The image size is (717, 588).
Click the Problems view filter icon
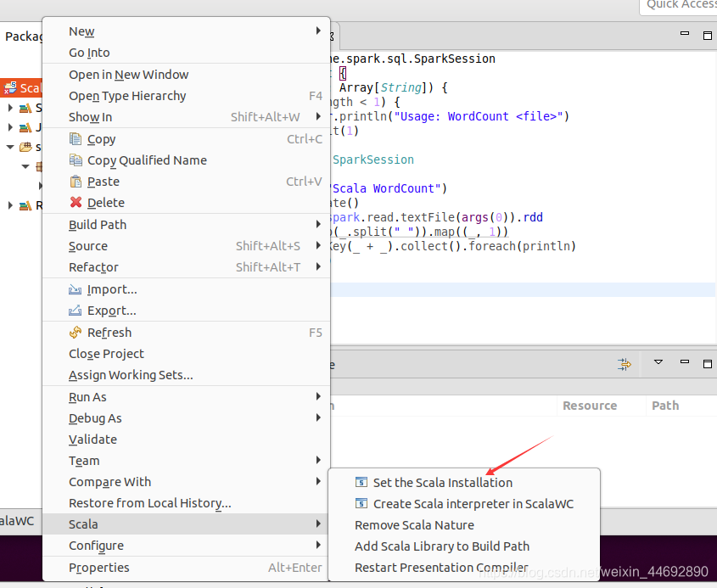point(625,364)
